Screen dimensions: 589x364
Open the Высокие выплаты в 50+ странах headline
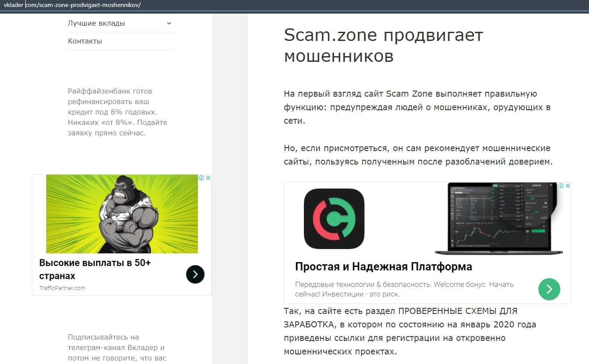(95, 270)
